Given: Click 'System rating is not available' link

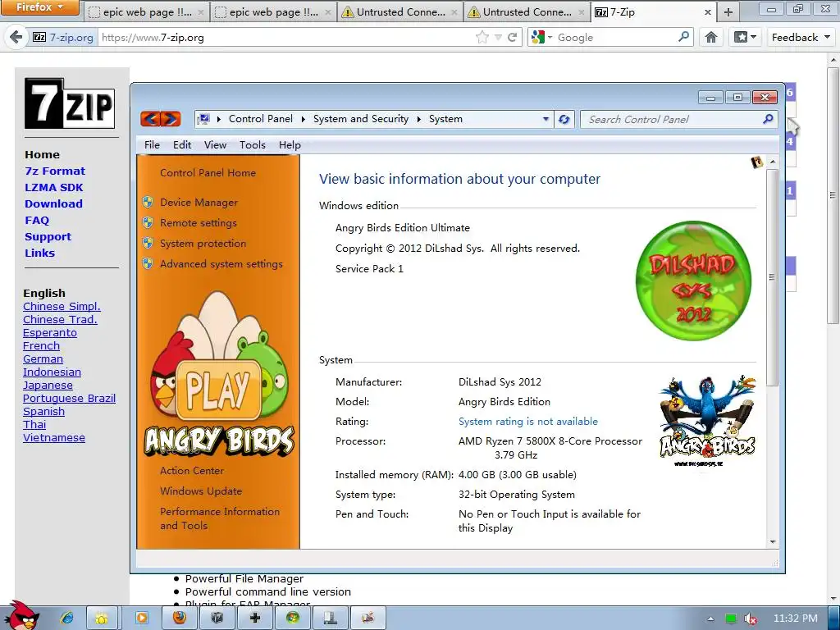Looking at the screenshot, I should (x=527, y=421).
